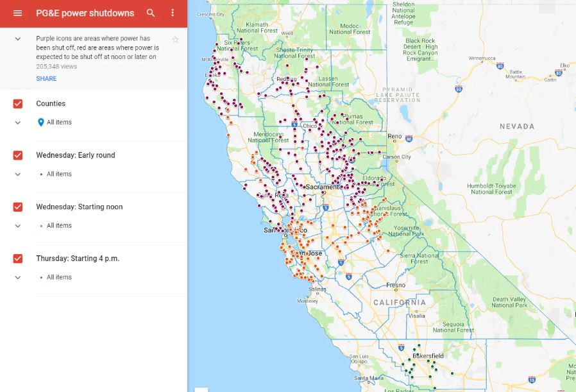Click the Fresno city label
The width and height of the screenshot is (576, 392).
pyautogui.click(x=395, y=285)
